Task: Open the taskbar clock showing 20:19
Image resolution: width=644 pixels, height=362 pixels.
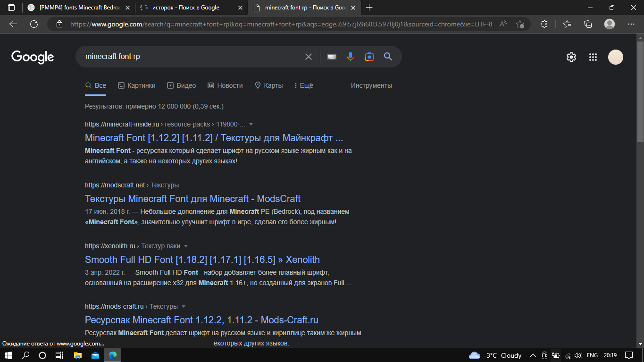Action: pyautogui.click(x=610, y=355)
